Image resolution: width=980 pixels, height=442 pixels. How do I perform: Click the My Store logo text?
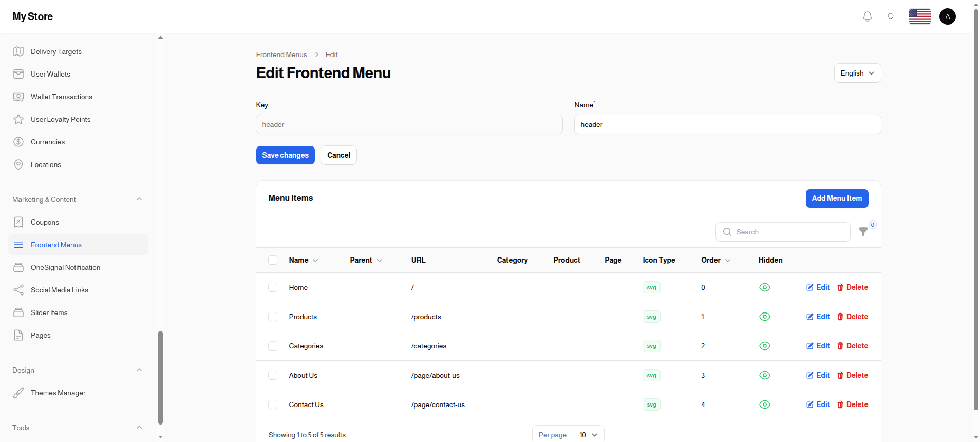click(33, 16)
